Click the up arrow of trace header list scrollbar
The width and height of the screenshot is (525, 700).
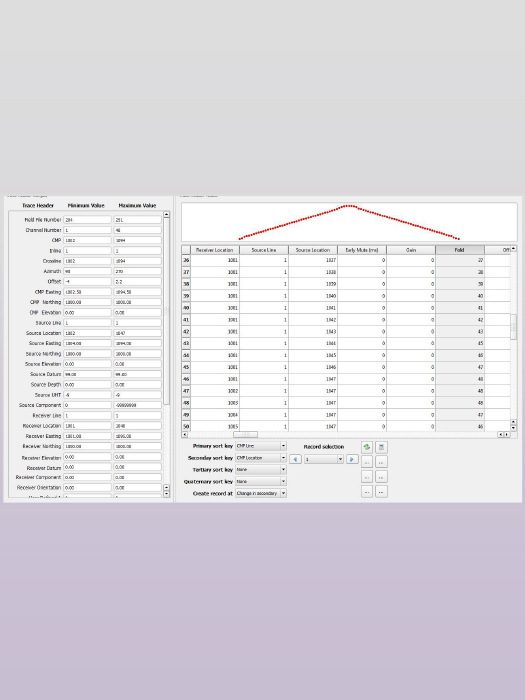167,214
